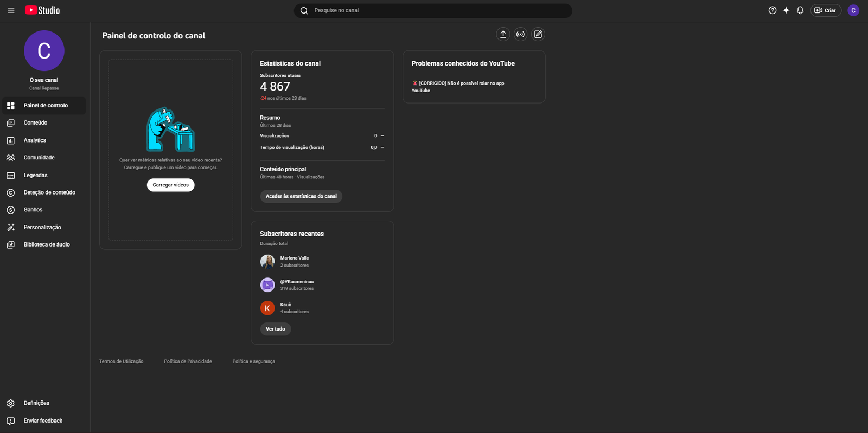
Task: Open the Criar create menu
Action: click(826, 10)
